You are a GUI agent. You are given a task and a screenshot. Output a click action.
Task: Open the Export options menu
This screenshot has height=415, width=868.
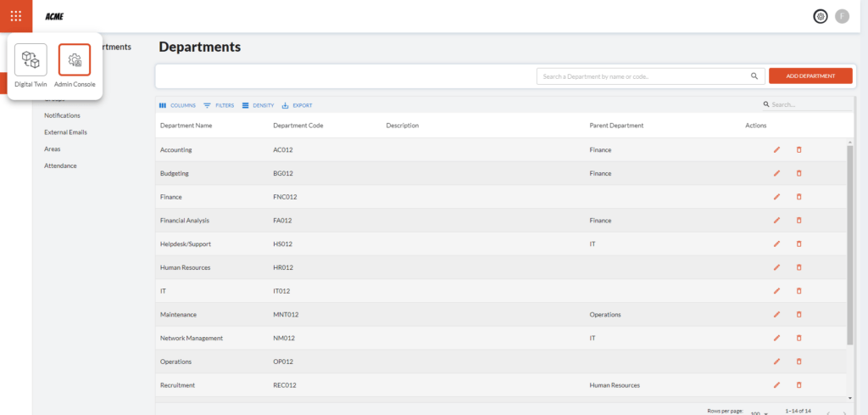[x=297, y=105]
